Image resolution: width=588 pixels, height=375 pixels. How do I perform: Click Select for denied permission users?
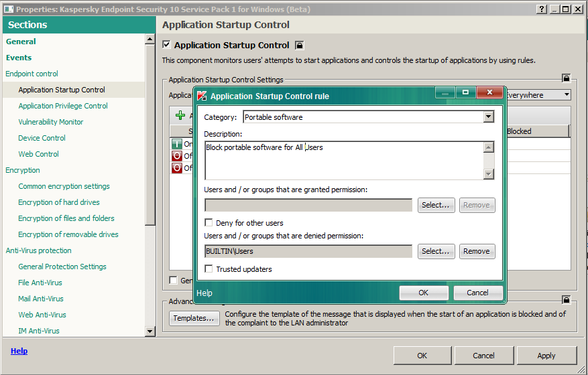click(x=436, y=251)
